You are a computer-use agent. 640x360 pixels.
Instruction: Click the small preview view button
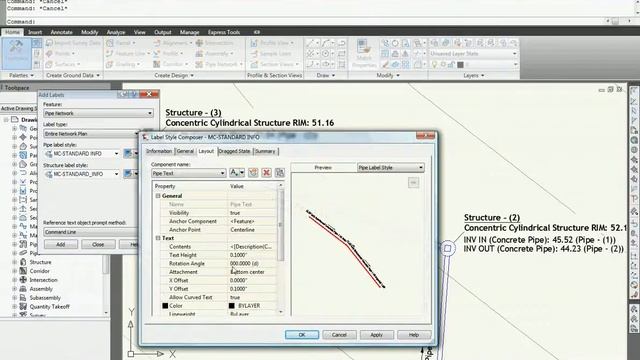click(x=413, y=183)
